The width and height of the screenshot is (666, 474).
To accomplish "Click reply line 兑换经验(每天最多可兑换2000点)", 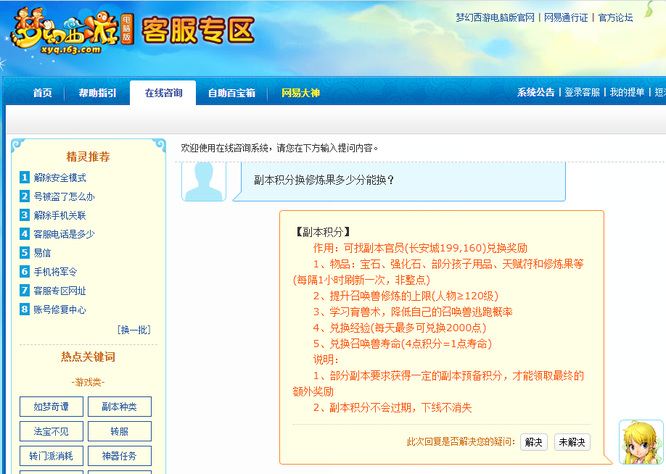I will pos(400,328).
